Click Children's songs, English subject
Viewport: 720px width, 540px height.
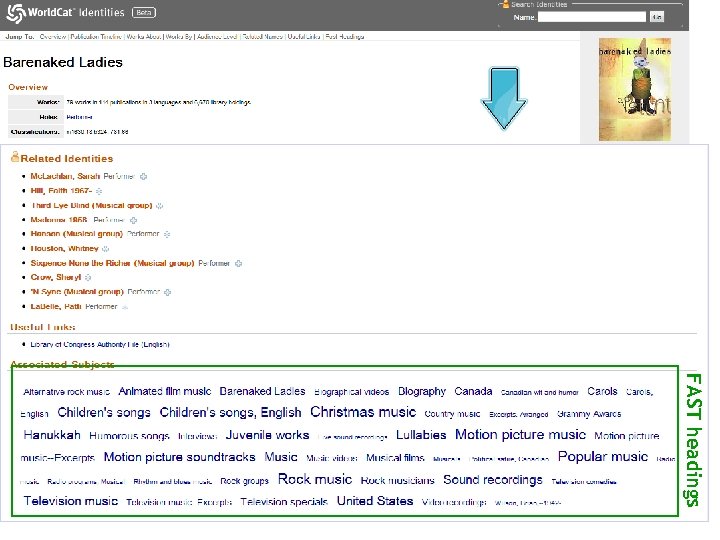click(231, 412)
